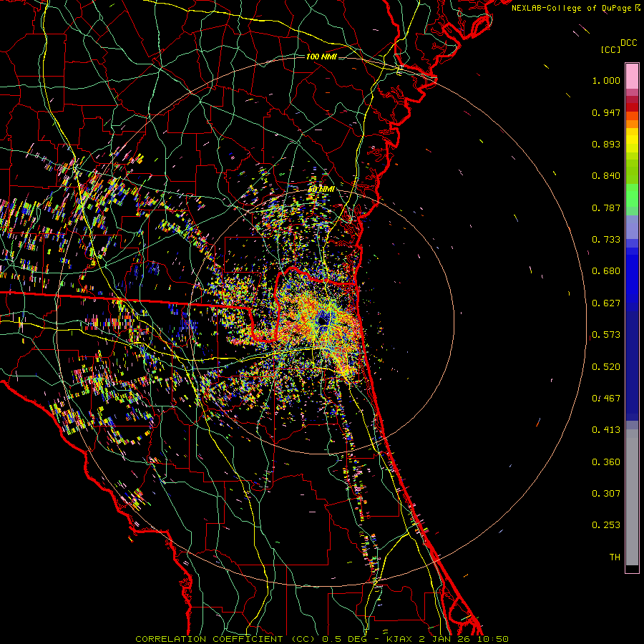Click the 0.840 scale value

[x=606, y=176]
